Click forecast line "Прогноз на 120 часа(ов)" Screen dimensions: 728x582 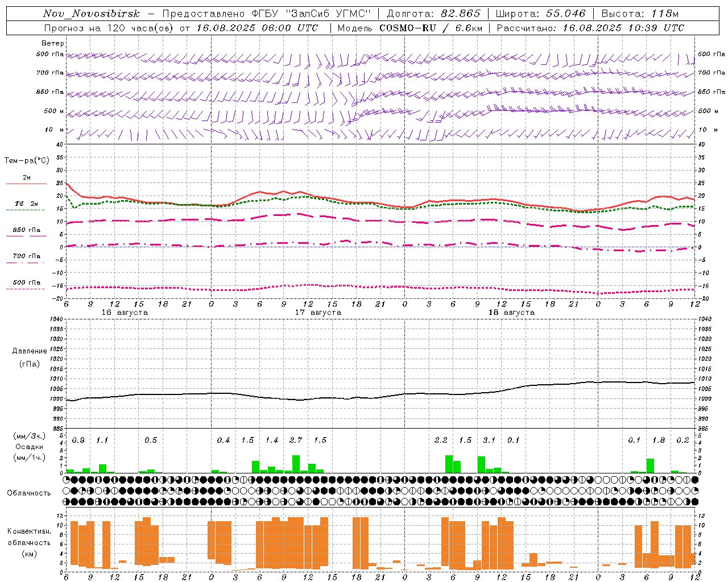tap(109, 28)
